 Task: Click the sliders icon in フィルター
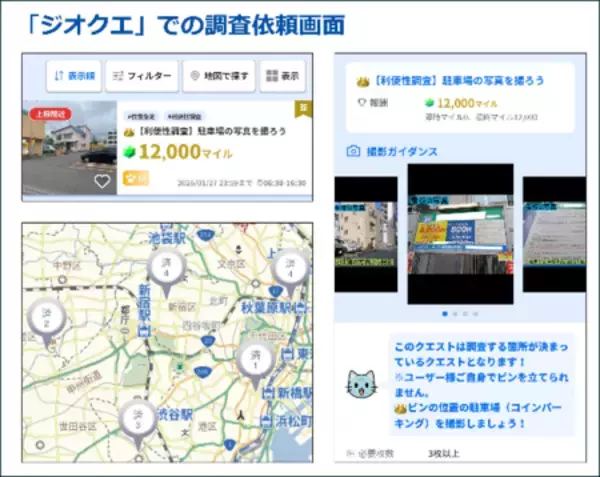tap(118, 76)
